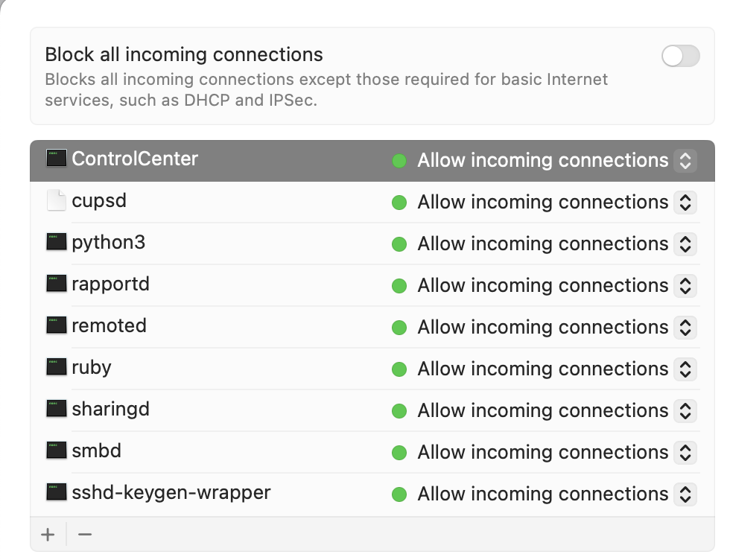
Task: Add an application with plus button
Action: click(x=48, y=535)
